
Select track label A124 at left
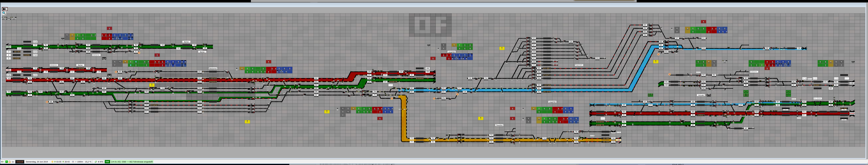point(35,42)
